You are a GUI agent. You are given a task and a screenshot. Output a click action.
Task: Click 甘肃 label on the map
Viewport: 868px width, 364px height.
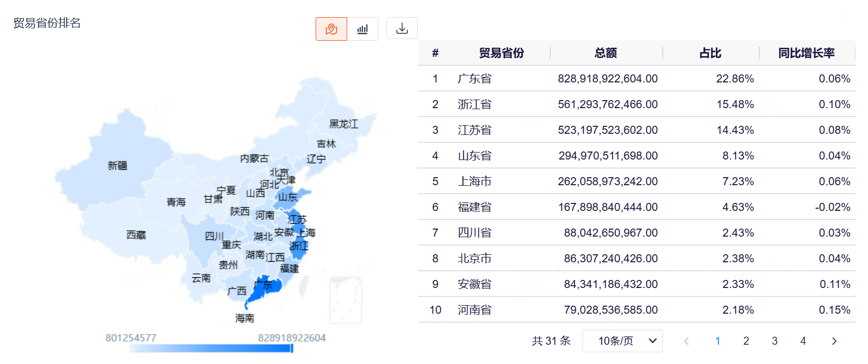click(x=213, y=199)
